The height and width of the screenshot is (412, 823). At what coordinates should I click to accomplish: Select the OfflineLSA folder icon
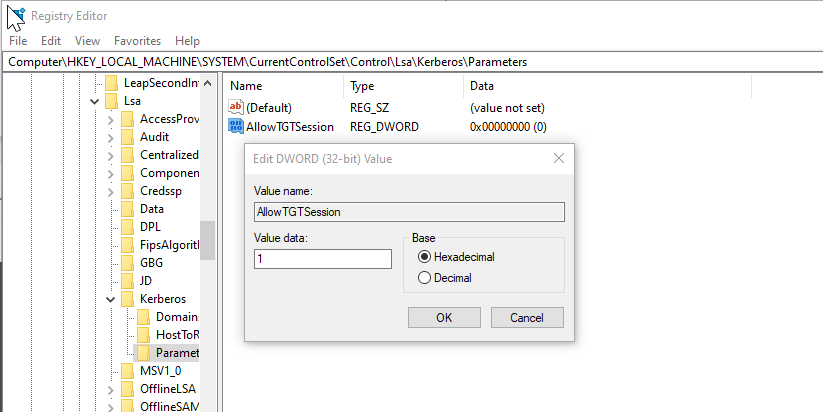pos(128,389)
